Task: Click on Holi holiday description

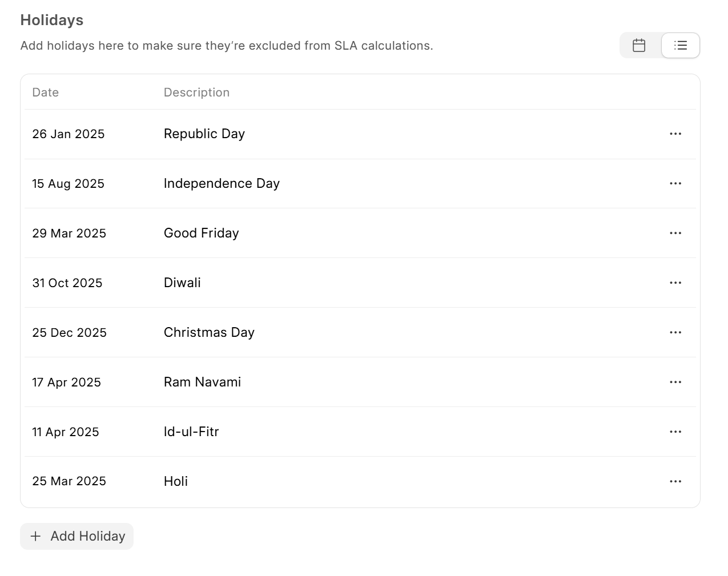Action: [175, 481]
